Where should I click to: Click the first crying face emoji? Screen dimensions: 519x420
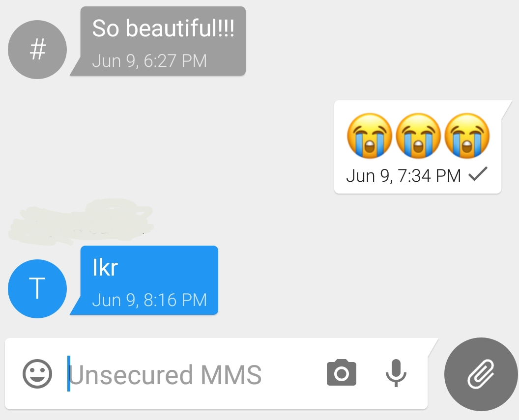(370, 136)
